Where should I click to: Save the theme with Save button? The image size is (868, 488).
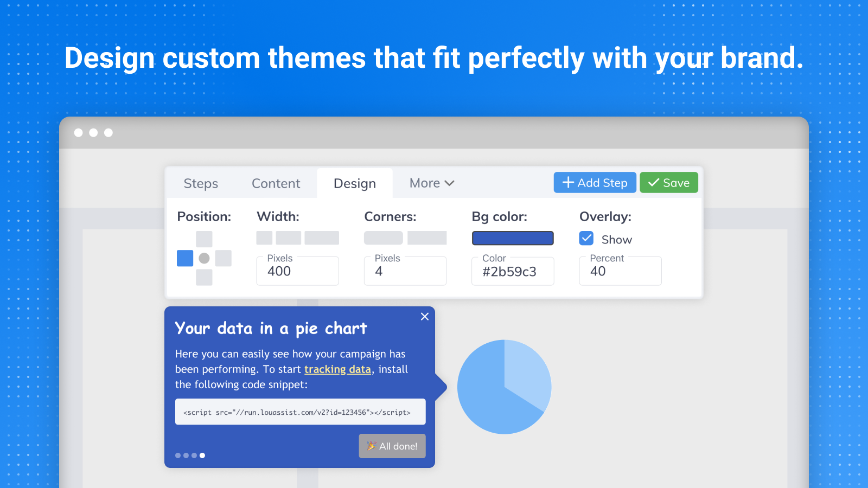[x=668, y=183]
